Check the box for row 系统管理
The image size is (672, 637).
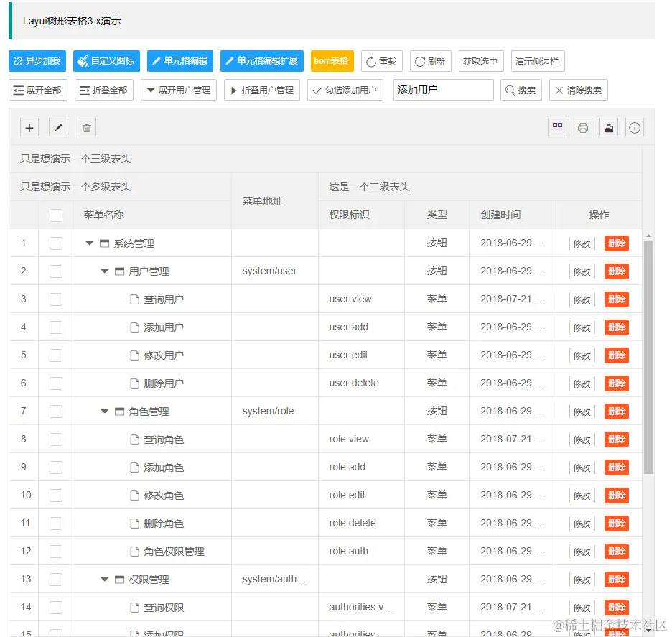[x=56, y=243]
